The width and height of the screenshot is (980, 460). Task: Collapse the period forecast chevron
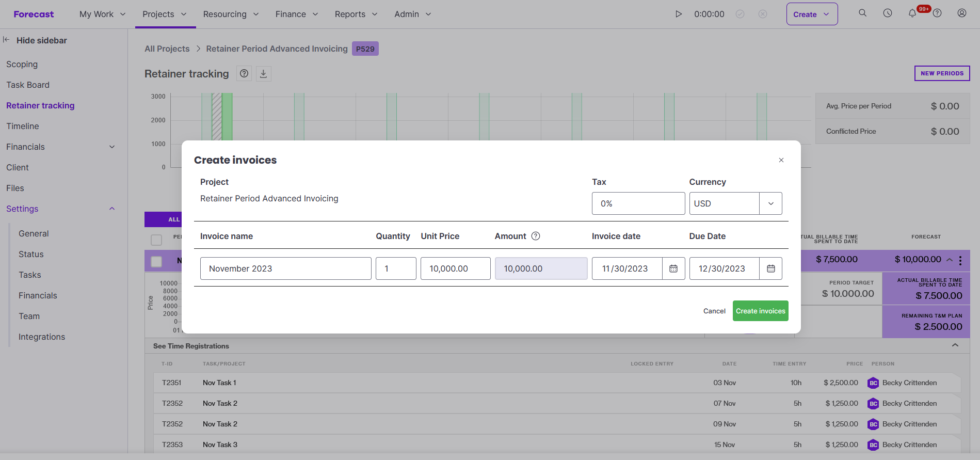click(950, 260)
